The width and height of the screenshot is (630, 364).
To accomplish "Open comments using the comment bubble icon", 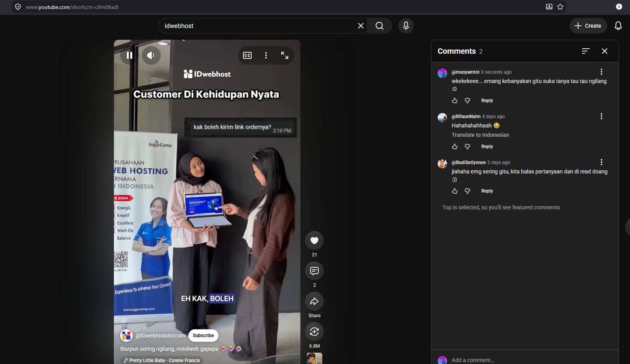I will [314, 271].
